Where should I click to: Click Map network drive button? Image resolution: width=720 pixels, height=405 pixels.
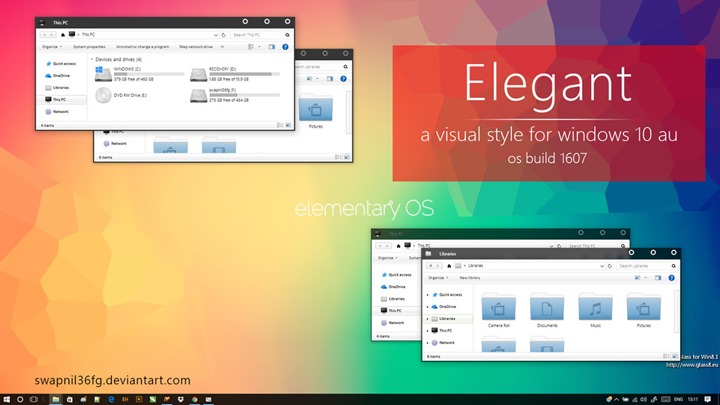pyautogui.click(x=196, y=47)
